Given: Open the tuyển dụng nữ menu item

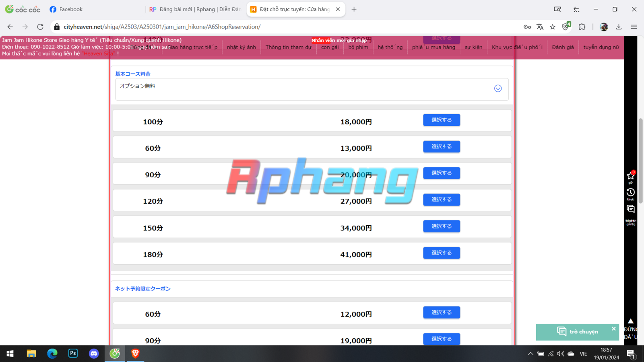Looking at the screenshot, I should (x=601, y=47).
